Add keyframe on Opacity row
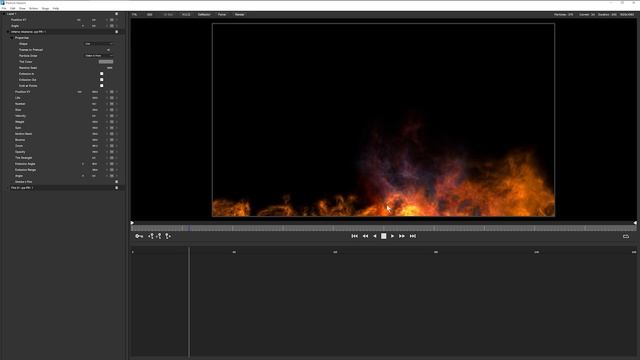The image size is (640, 360). (x=111, y=152)
